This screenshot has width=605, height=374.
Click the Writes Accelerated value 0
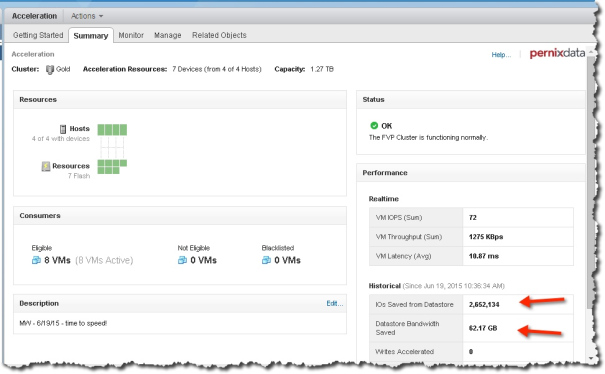(x=471, y=352)
